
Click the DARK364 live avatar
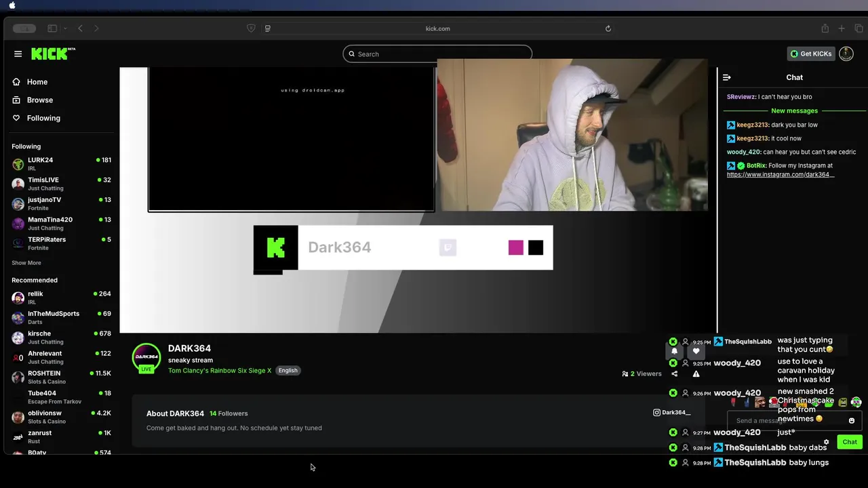146,358
